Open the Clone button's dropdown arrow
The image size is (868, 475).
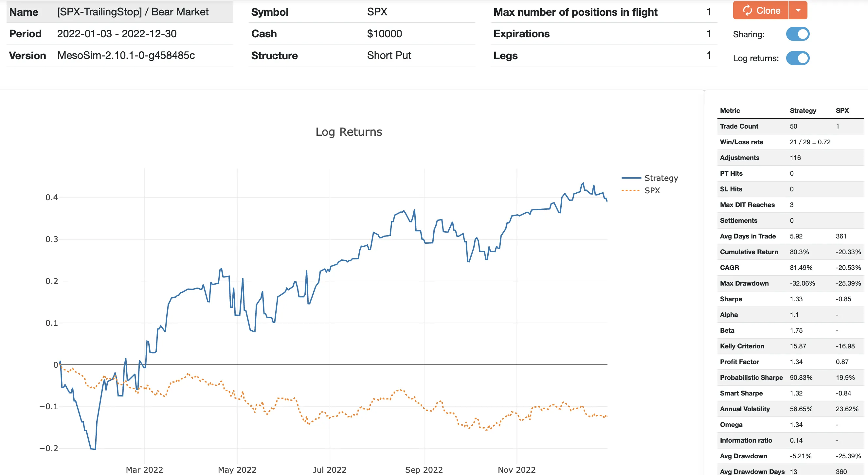[798, 10]
